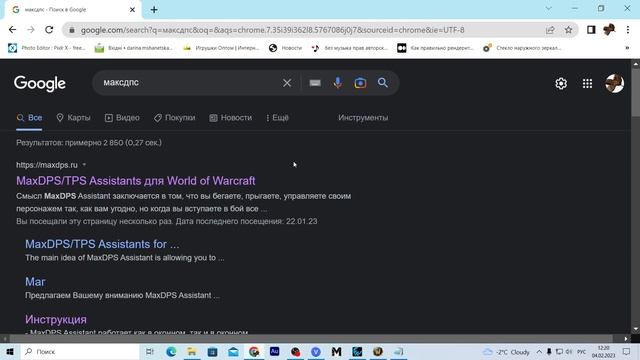Click the Google search text field
This screenshot has width=640, height=360.
(190, 83)
